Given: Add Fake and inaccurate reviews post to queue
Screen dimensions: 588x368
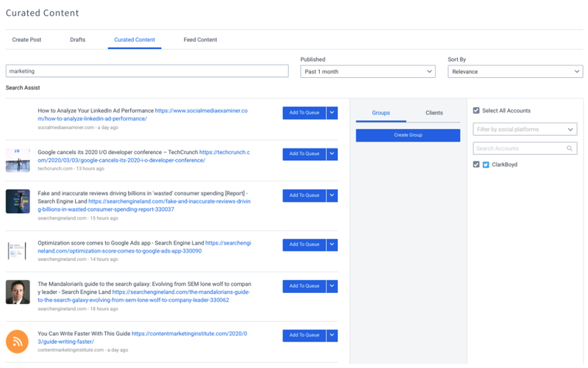Looking at the screenshot, I should click(304, 195).
